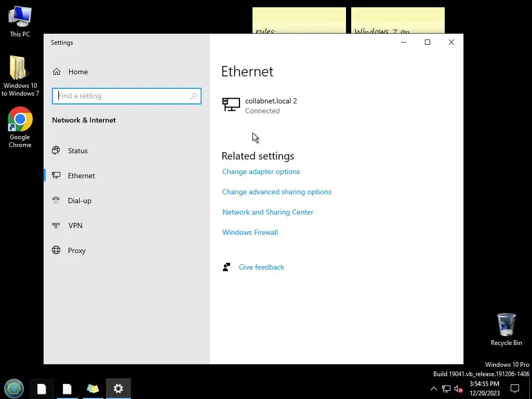
Task: Open the Start button on taskbar
Action: [14, 389]
